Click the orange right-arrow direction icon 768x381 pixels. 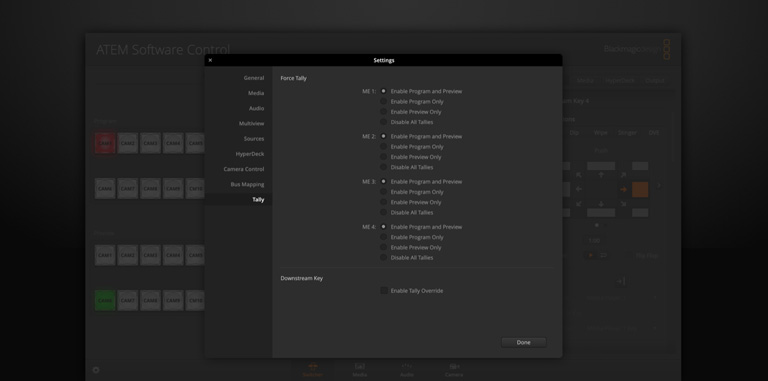pyautogui.click(x=623, y=190)
